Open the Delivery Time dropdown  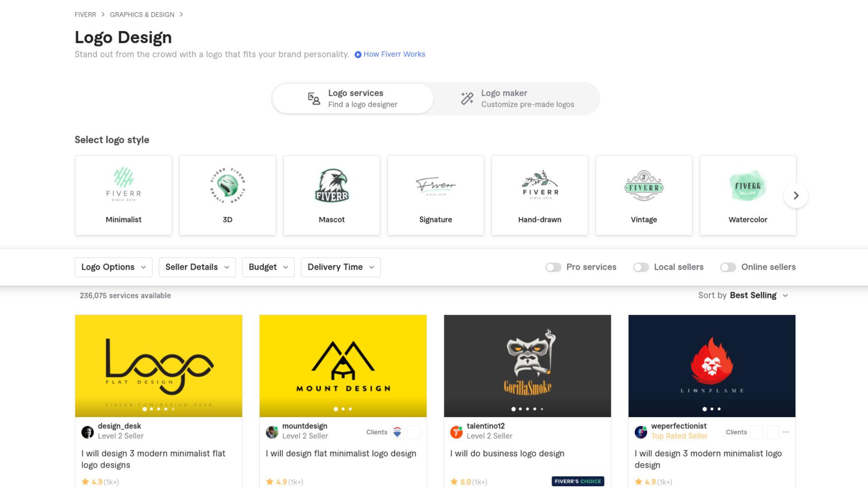[340, 267]
